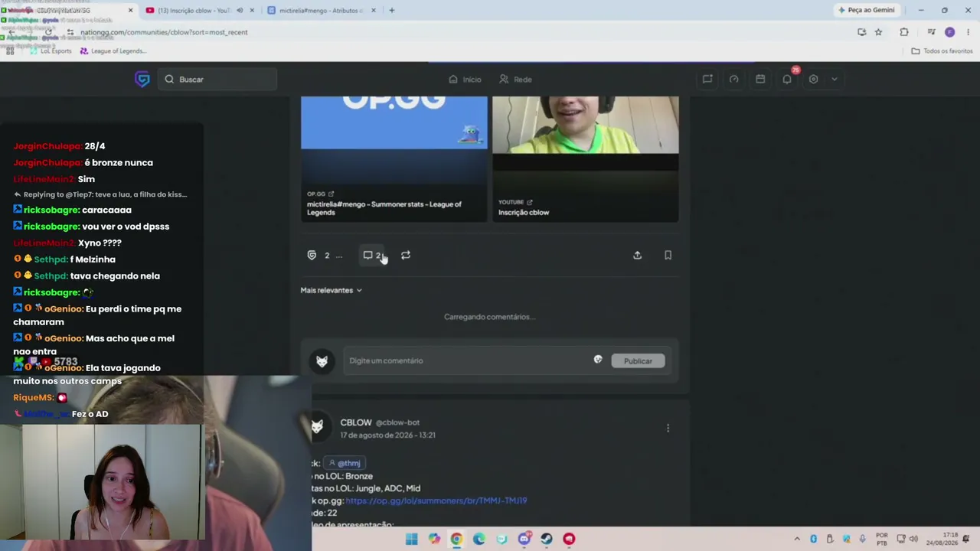
Task: Mute the YouTube tab audio icon
Action: pos(240,11)
